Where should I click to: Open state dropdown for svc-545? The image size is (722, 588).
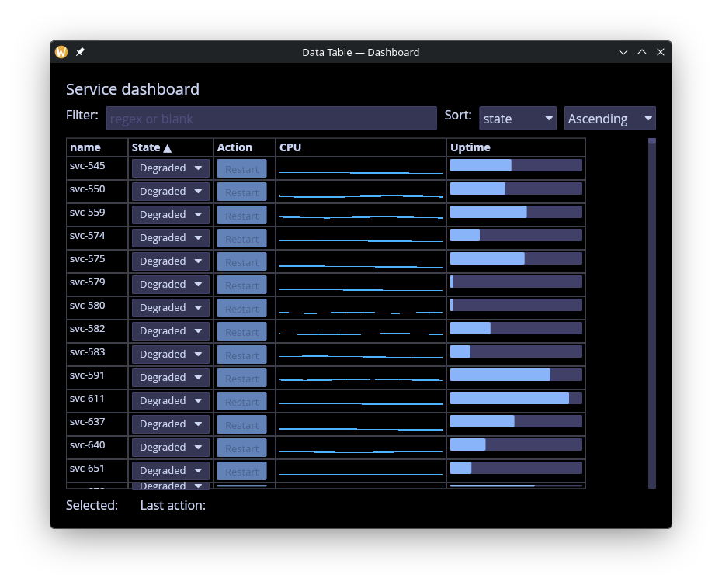click(x=170, y=168)
